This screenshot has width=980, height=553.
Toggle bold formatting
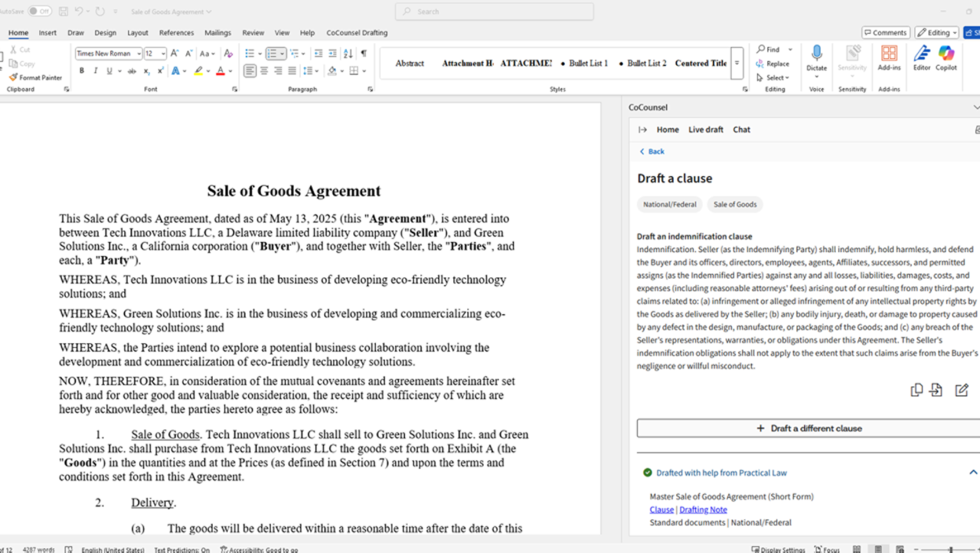(82, 71)
